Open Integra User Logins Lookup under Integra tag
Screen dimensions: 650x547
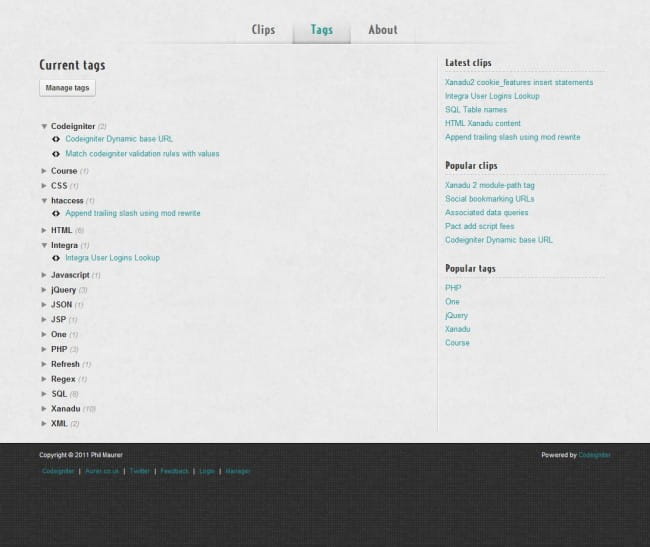pos(112,258)
